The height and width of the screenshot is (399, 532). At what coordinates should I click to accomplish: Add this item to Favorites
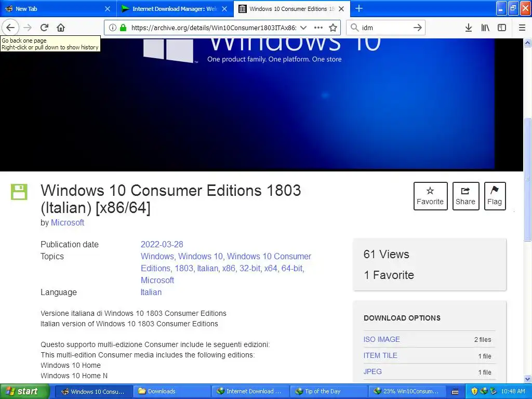(x=430, y=196)
